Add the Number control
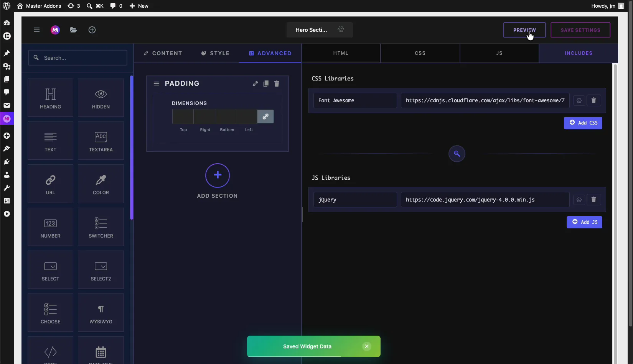The height and width of the screenshot is (364, 633). [50, 227]
